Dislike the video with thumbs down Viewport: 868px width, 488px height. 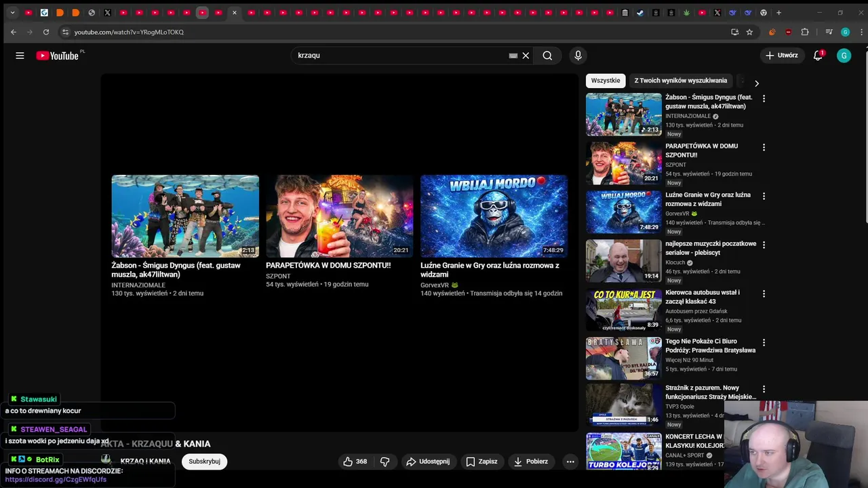[x=385, y=462]
